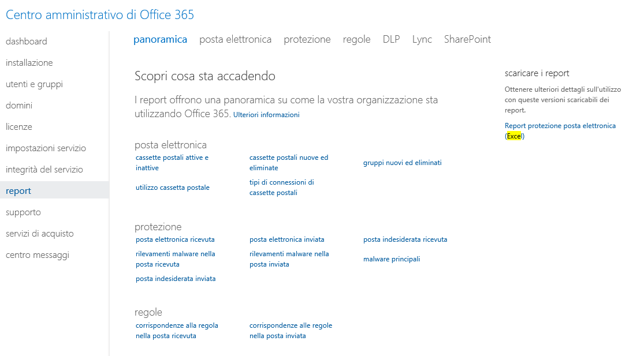Click the 'Scopri cosa sta accadendo' heading
This screenshot has width=644, height=356.
click(x=205, y=76)
